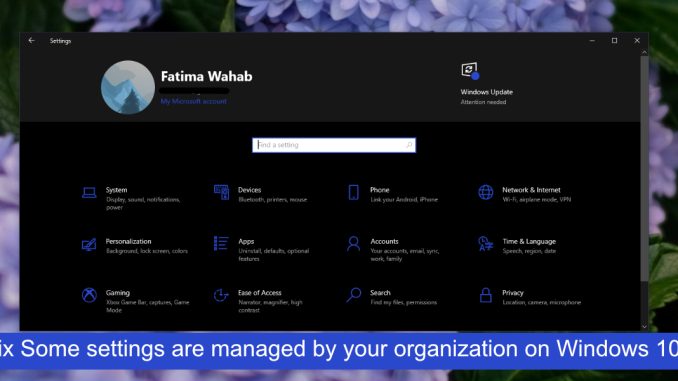678x381 pixels.
Task: Click the scrollbar down arrow
Action: [644, 327]
